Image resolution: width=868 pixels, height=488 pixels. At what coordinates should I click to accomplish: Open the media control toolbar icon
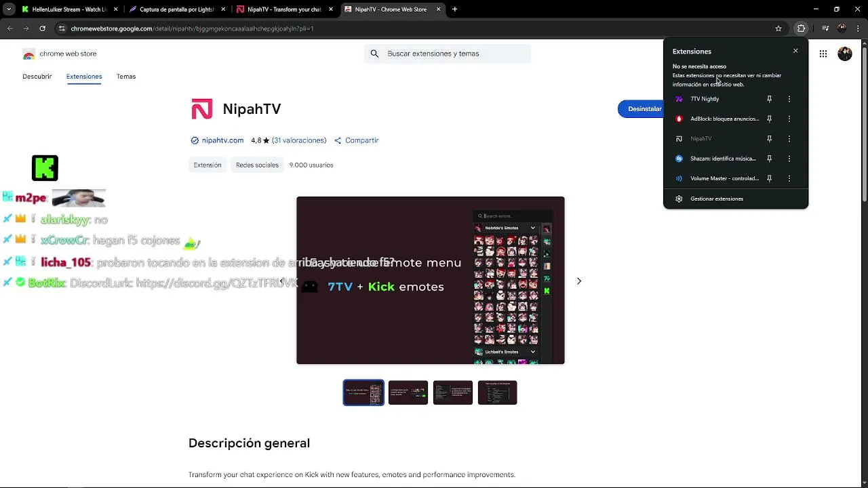pos(825,28)
